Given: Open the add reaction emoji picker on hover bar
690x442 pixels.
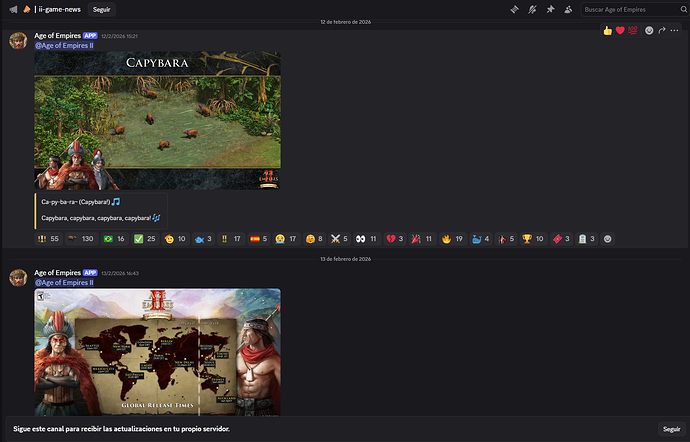Looking at the screenshot, I should (x=649, y=30).
